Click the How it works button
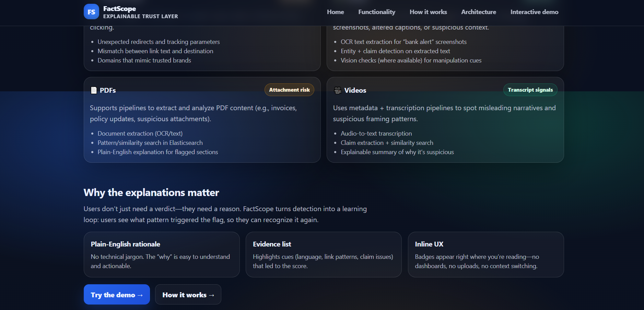Viewport: 644px width, 310px height. click(x=188, y=295)
